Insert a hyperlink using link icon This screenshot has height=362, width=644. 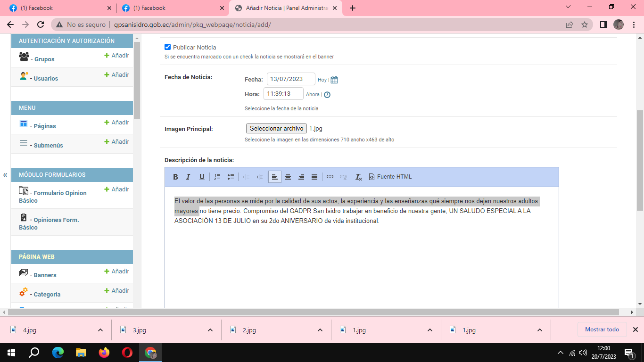330,177
